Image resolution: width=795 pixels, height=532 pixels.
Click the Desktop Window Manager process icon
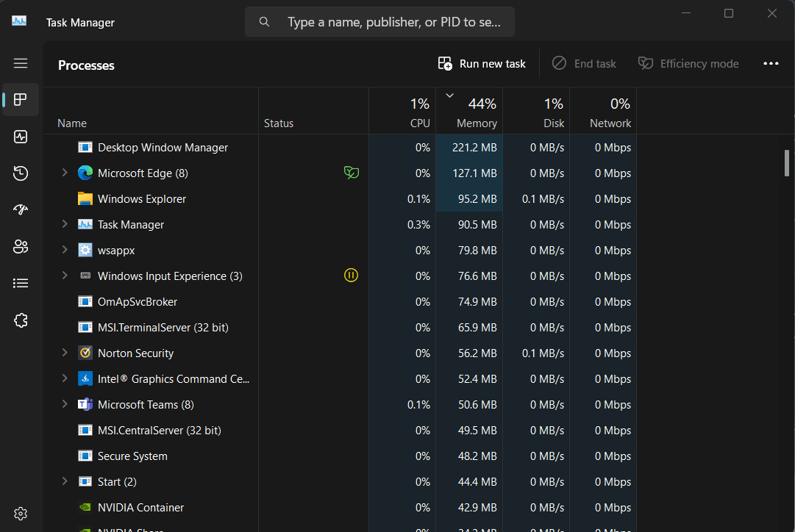(x=85, y=147)
